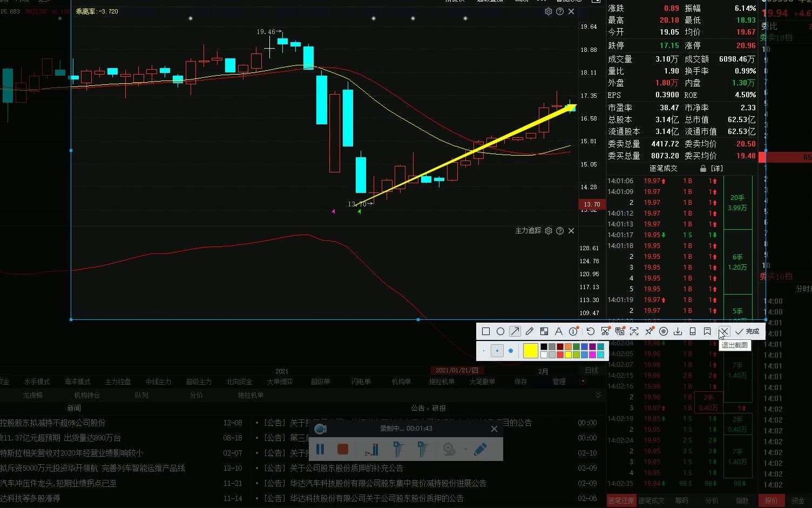Open announcement 关于公司股东股份质押的补充公告
The width and height of the screenshot is (812, 508).
(x=347, y=468)
